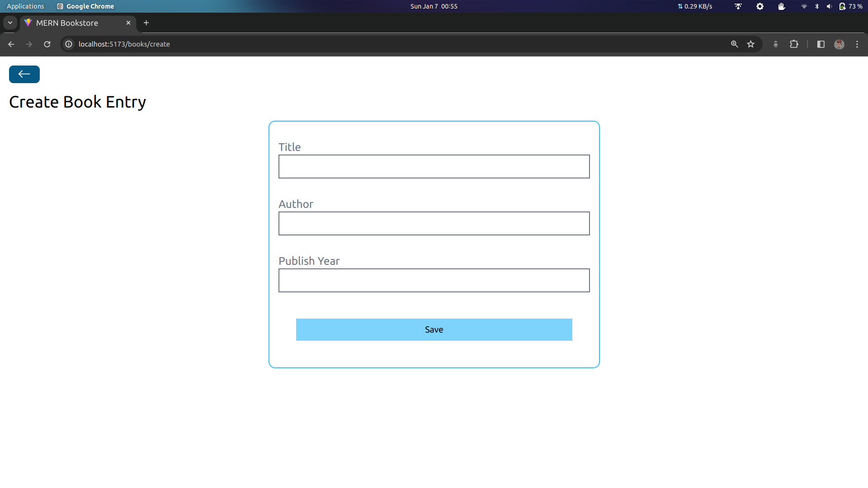Open the Applications menu
Image resolution: width=868 pixels, height=488 pixels.
click(25, 6)
